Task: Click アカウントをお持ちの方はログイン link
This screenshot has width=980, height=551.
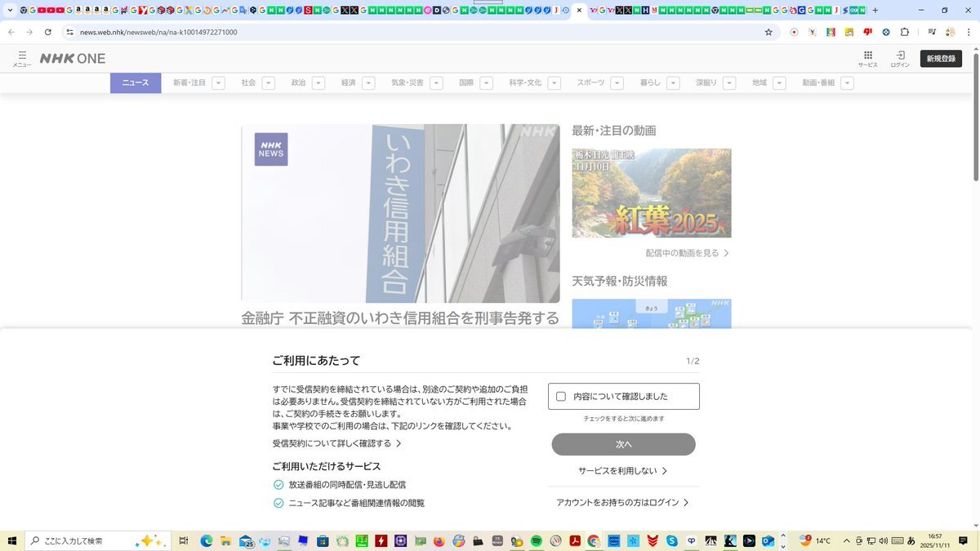Action: (622, 503)
